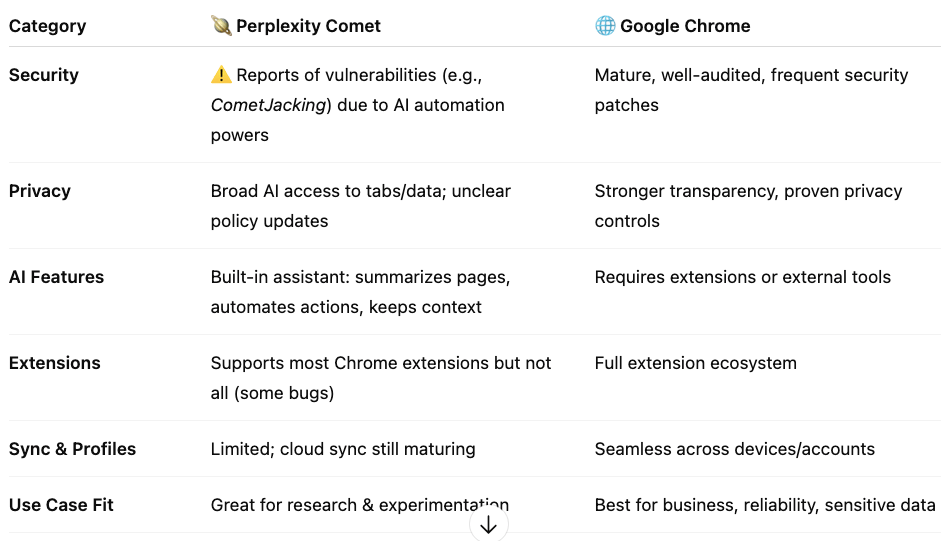Click the warning sign emoji in Security row
The image size is (941, 541).
click(221, 75)
